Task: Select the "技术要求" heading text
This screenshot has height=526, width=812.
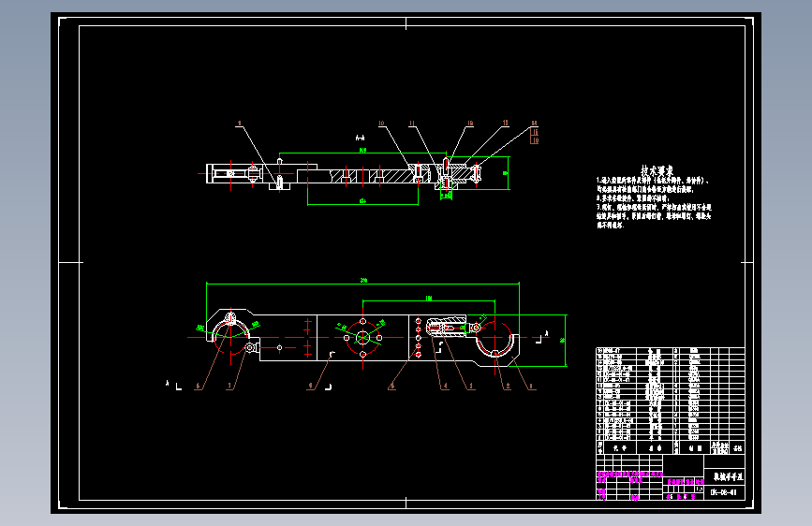Action: point(657,170)
